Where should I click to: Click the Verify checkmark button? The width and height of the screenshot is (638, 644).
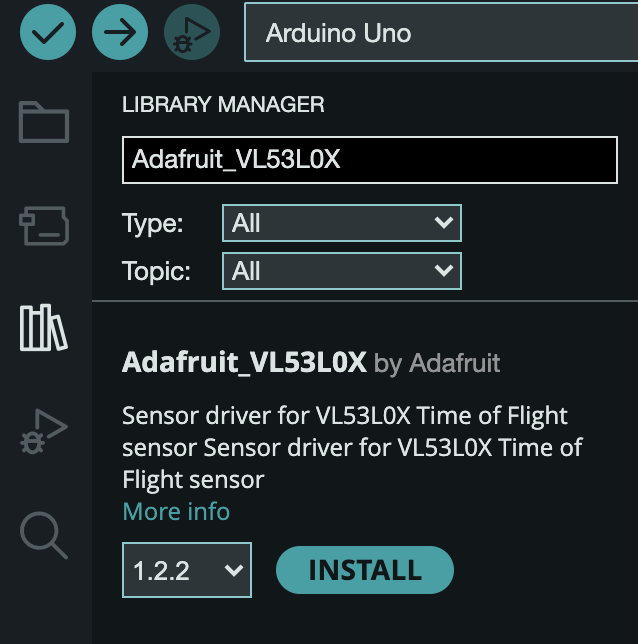click(48, 32)
